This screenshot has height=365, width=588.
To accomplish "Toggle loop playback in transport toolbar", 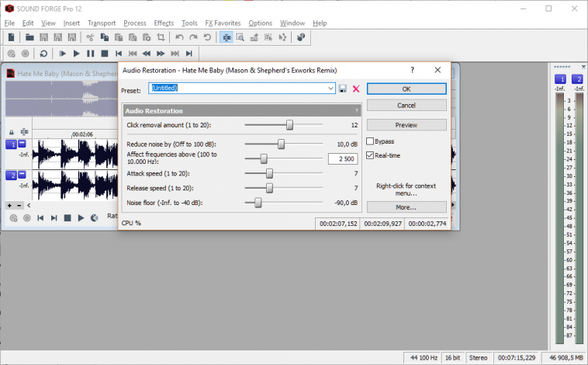I will (43, 54).
